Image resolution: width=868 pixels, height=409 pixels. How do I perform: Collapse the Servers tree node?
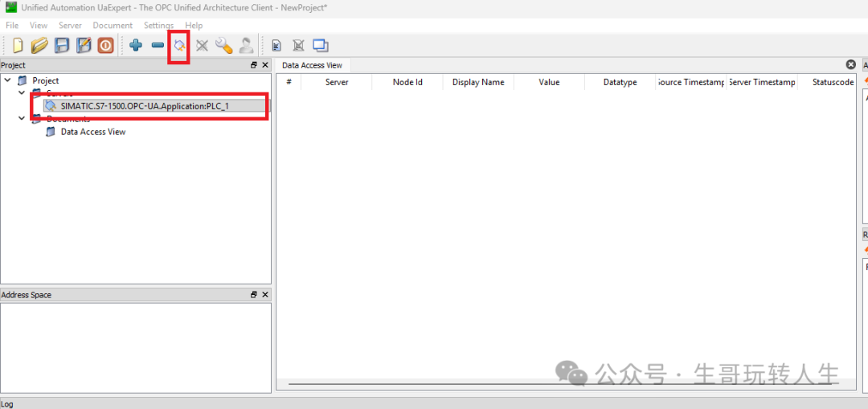pyautogui.click(x=23, y=93)
